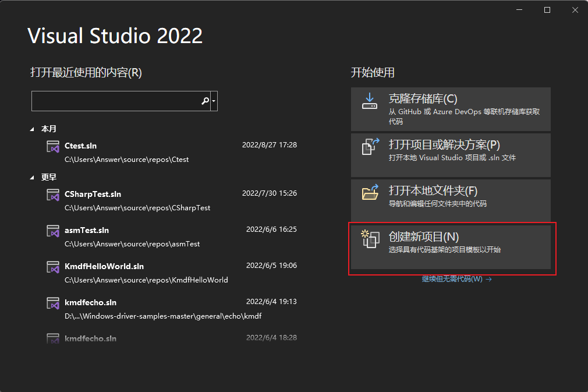Collapse the 更早 group
This screenshot has width=588, height=392.
pos(33,177)
